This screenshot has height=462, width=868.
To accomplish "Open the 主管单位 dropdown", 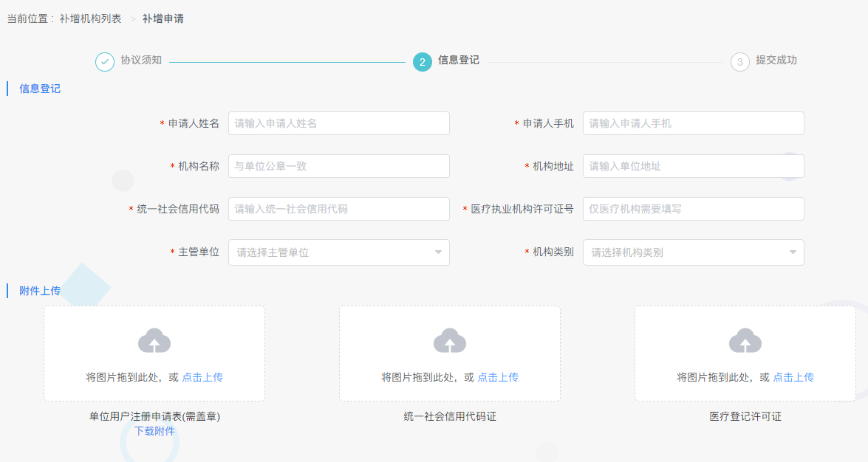I will [x=339, y=252].
